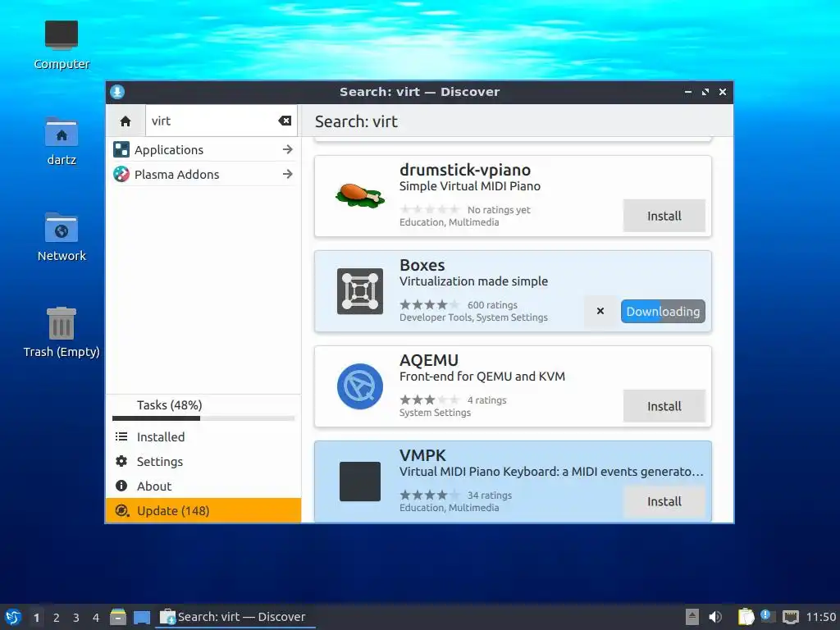
Task: Click show desktop taskbar icon
Action: pos(142,617)
